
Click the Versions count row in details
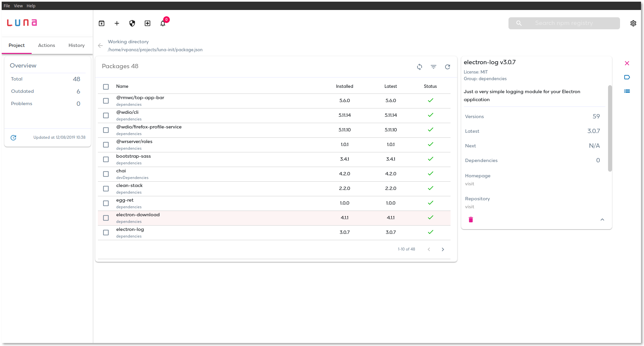tap(532, 116)
